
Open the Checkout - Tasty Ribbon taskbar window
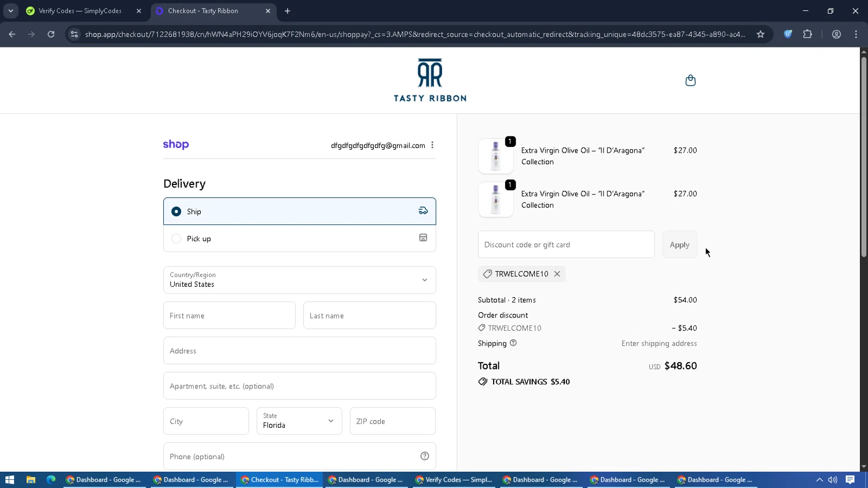279,480
